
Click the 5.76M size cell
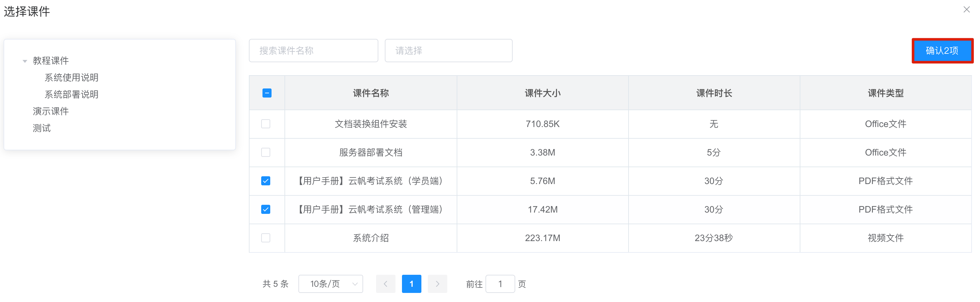[x=542, y=181]
